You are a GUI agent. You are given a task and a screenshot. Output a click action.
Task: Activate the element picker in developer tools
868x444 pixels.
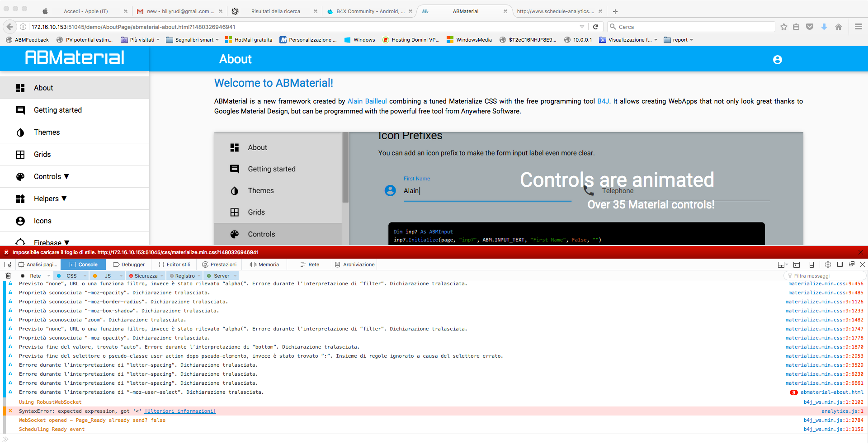tap(8, 265)
